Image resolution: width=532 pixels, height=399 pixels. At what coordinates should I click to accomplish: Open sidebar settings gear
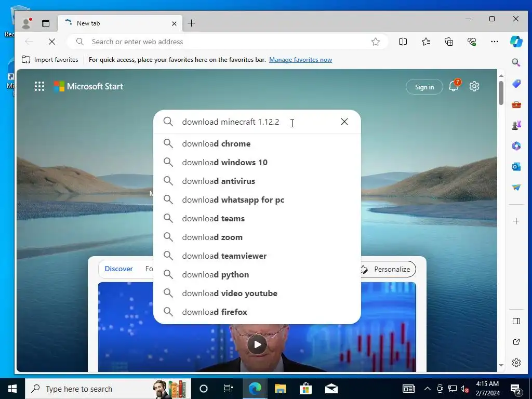click(516, 362)
